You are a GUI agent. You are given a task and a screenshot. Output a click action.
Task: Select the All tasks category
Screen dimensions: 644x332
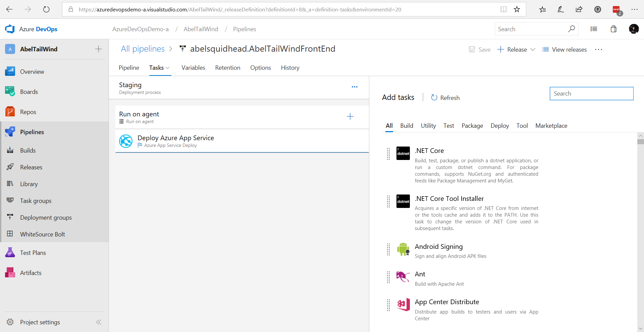(389, 126)
